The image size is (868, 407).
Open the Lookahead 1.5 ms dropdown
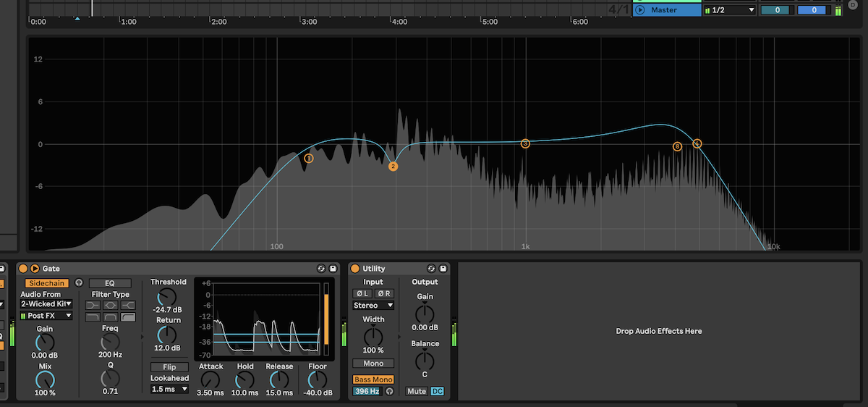169,389
